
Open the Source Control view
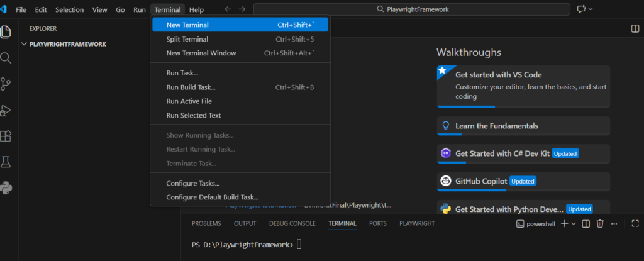6,84
